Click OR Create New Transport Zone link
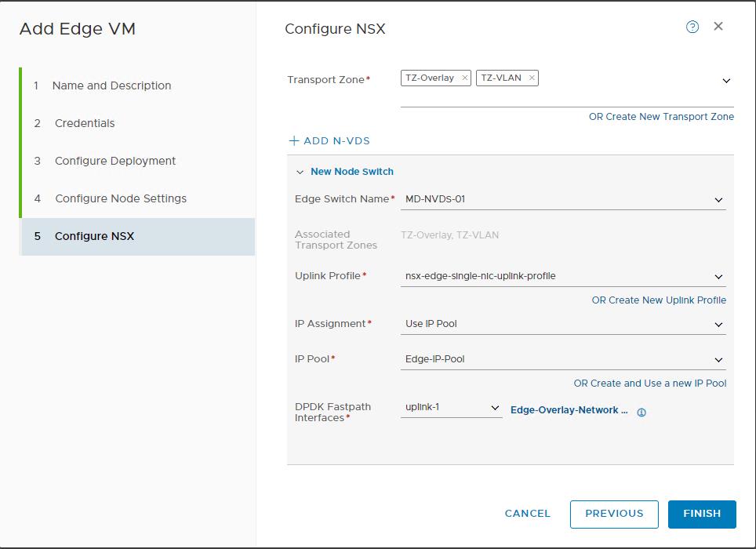Image resolution: width=756 pixels, height=549 pixels. 661,117
